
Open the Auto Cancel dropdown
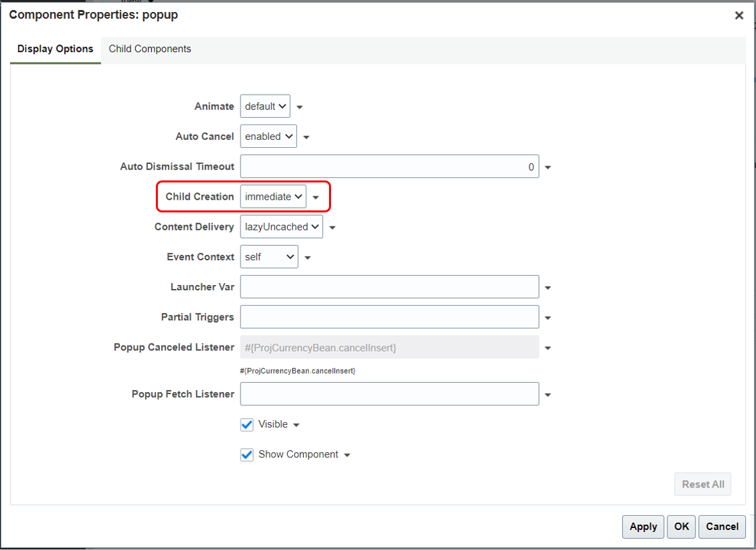[x=268, y=137]
